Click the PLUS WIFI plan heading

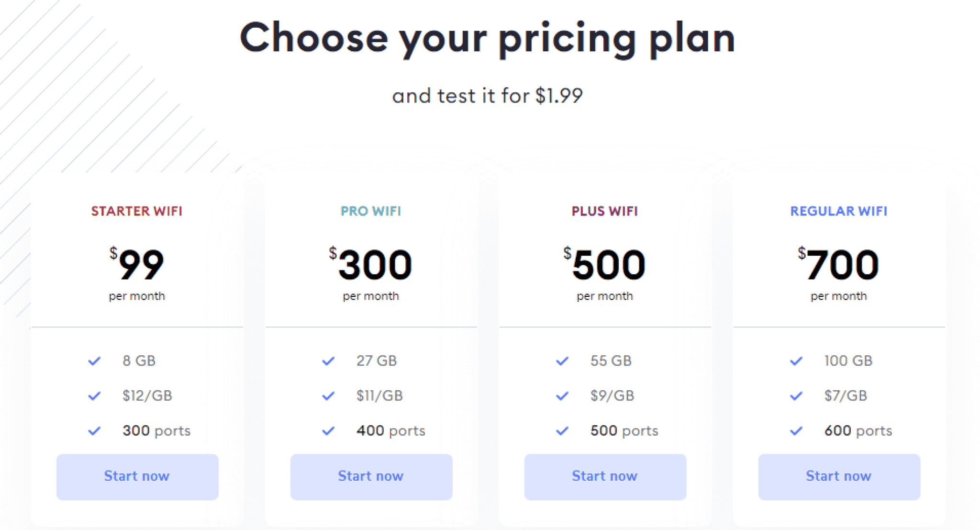point(605,211)
